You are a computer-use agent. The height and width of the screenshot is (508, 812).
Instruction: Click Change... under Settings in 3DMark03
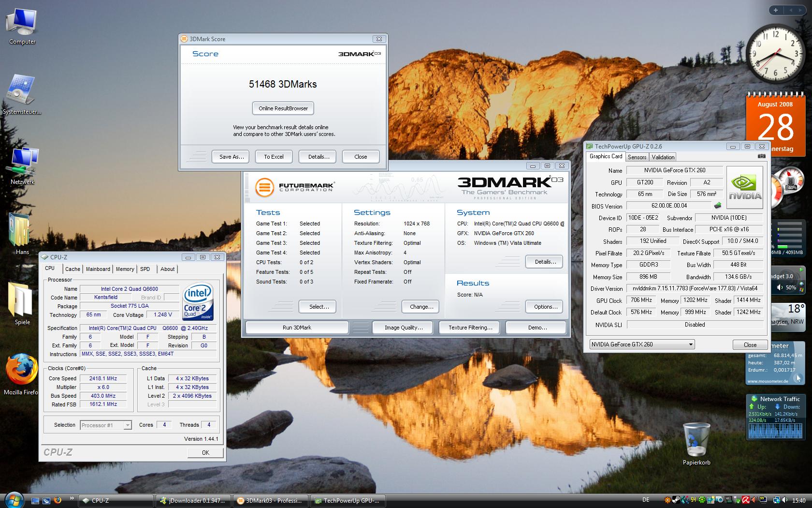(x=420, y=307)
